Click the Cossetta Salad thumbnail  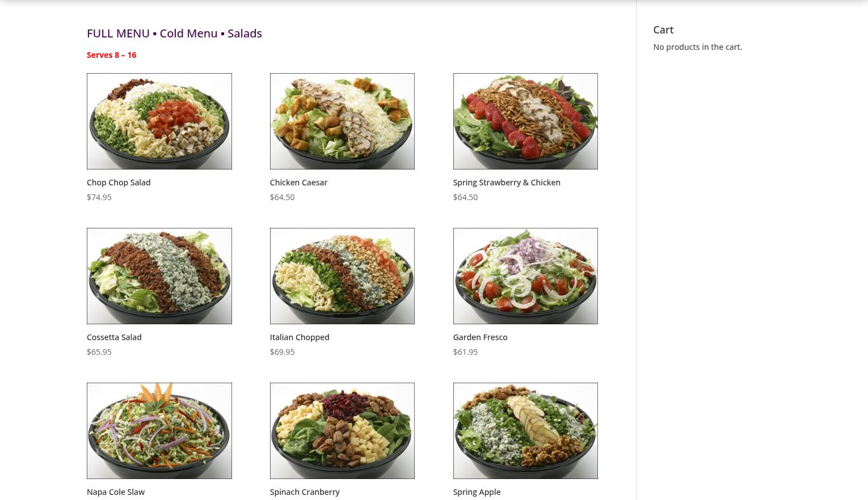coord(159,276)
